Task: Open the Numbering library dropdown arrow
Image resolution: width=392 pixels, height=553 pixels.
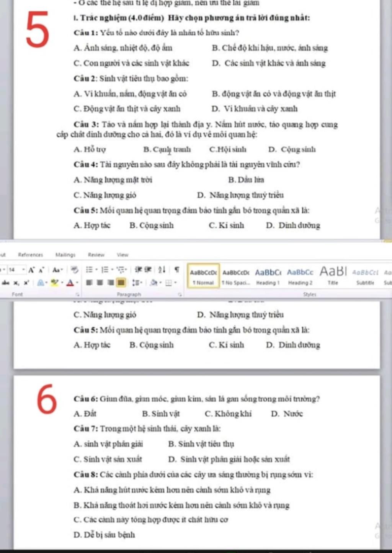Action: 112,270
